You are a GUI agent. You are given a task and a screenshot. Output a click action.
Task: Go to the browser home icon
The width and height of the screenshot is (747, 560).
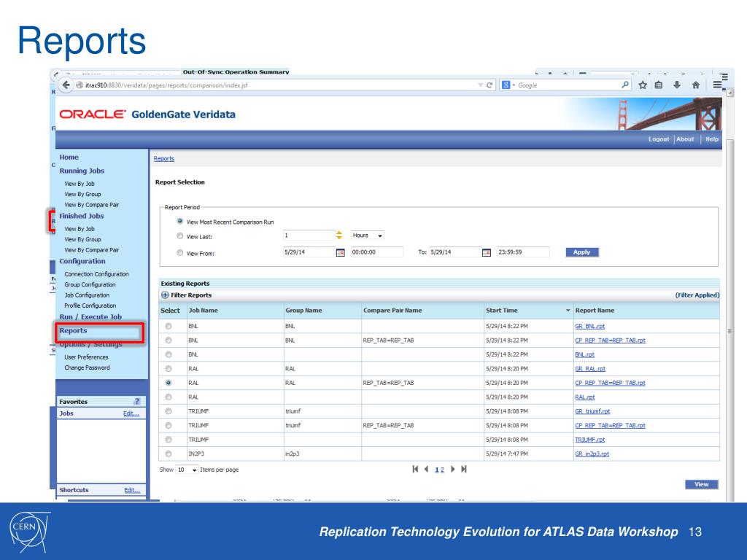coord(695,85)
